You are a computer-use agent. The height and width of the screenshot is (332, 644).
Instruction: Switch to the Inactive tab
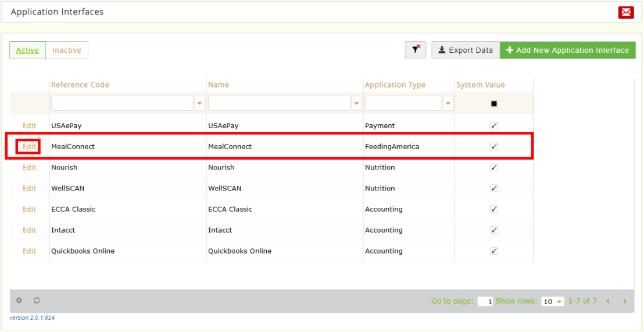67,50
